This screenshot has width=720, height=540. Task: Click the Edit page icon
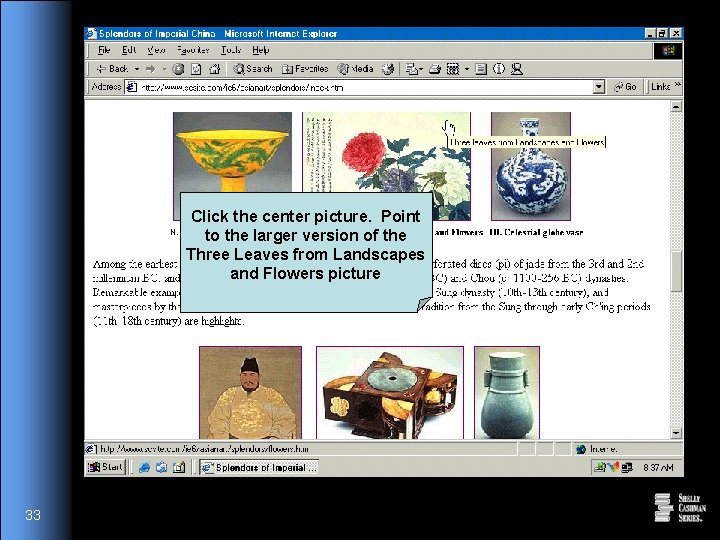(453, 69)
